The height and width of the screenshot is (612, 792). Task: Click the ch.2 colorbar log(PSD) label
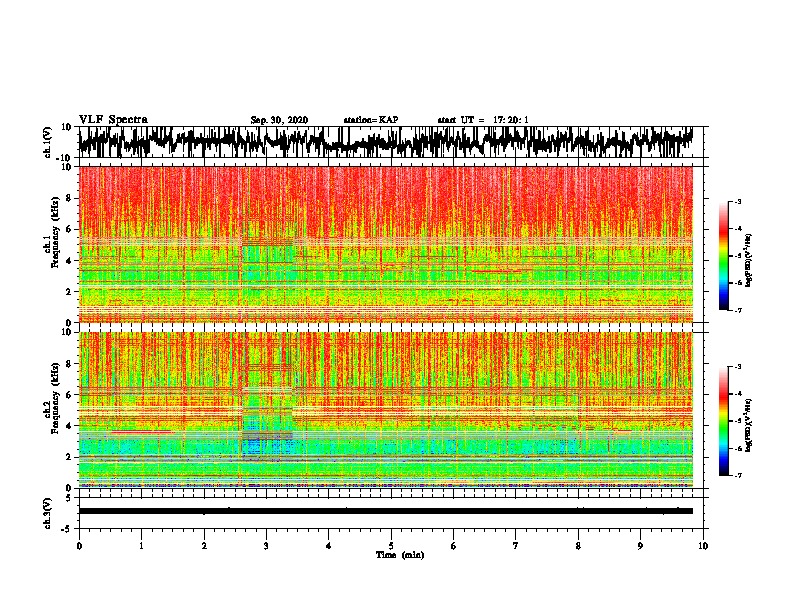point(749,425)
